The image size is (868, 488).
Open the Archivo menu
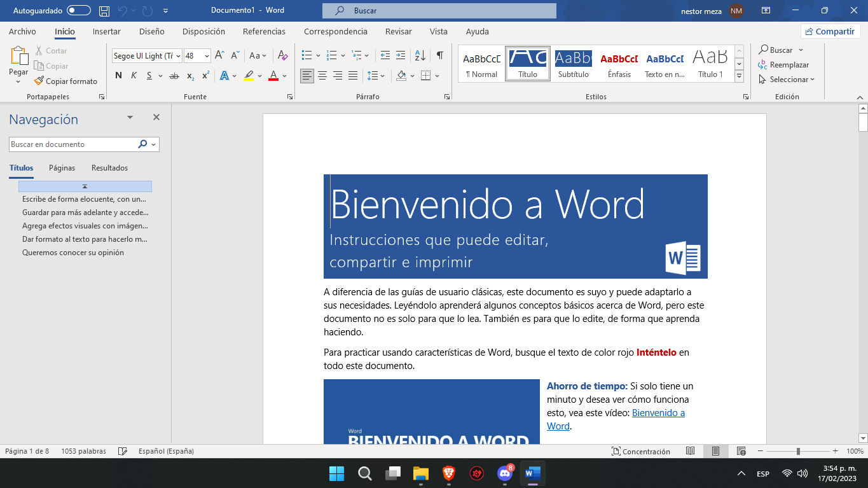point(22,31)
